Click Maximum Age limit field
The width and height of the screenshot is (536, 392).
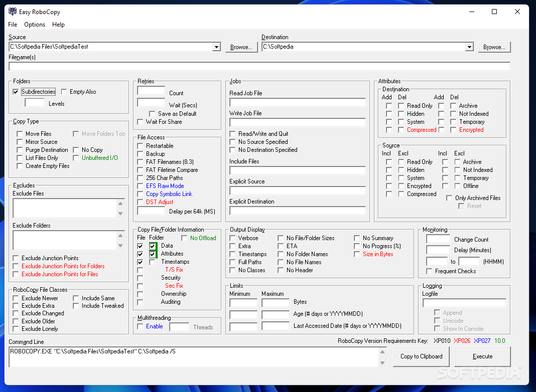276,314
